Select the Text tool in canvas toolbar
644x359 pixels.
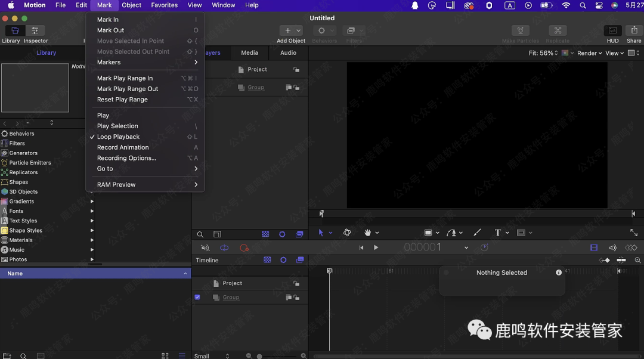497,233
